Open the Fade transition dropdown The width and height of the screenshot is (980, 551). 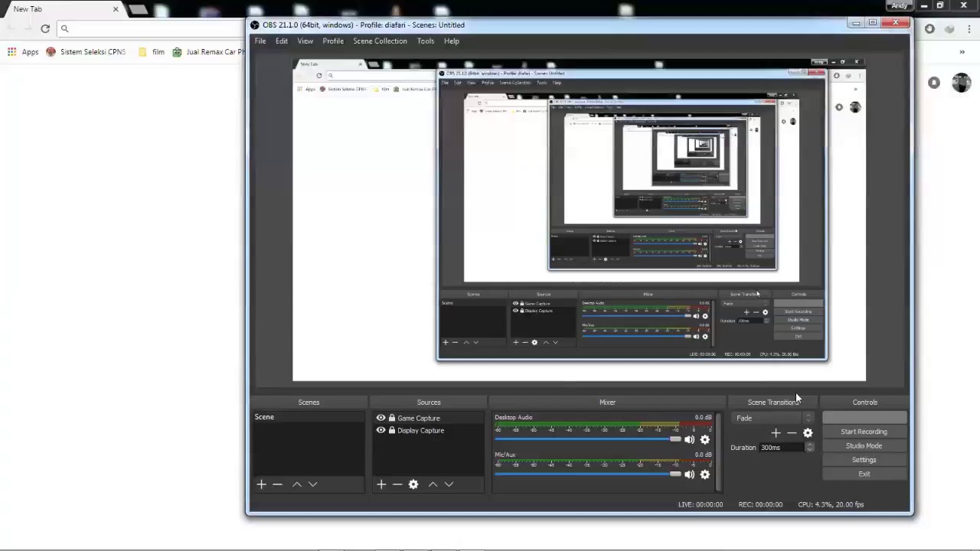(773, 418)
